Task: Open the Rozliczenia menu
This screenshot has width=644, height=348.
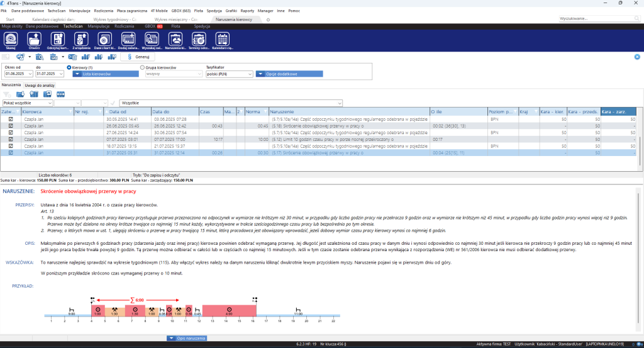Action: (x=104, y=11)
